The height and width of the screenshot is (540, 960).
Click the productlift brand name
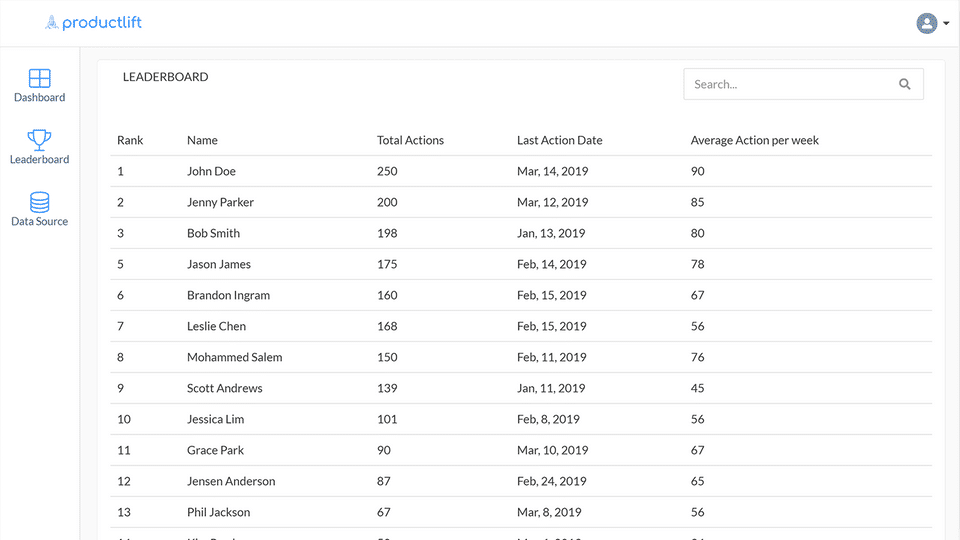[102, 23]
